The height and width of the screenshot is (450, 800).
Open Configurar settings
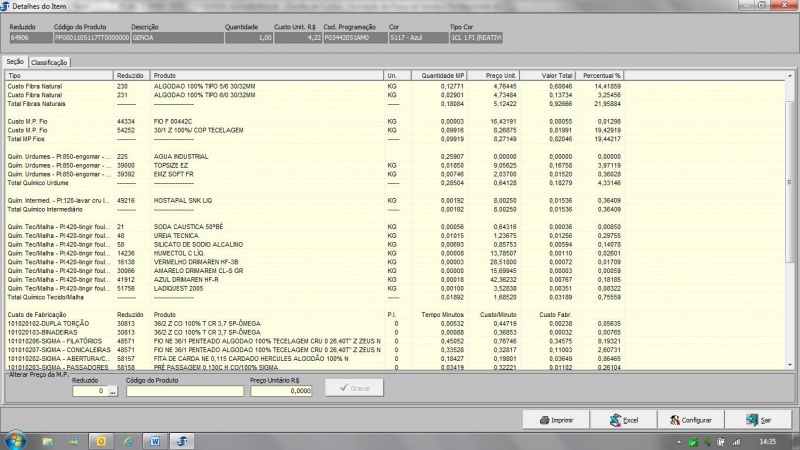point(690,420)
